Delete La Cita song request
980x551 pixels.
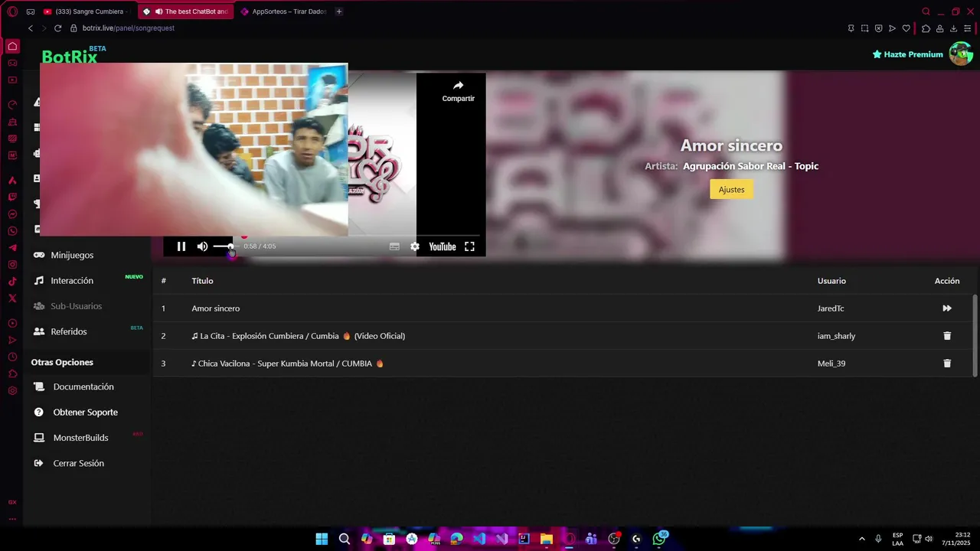coord(947,336)
